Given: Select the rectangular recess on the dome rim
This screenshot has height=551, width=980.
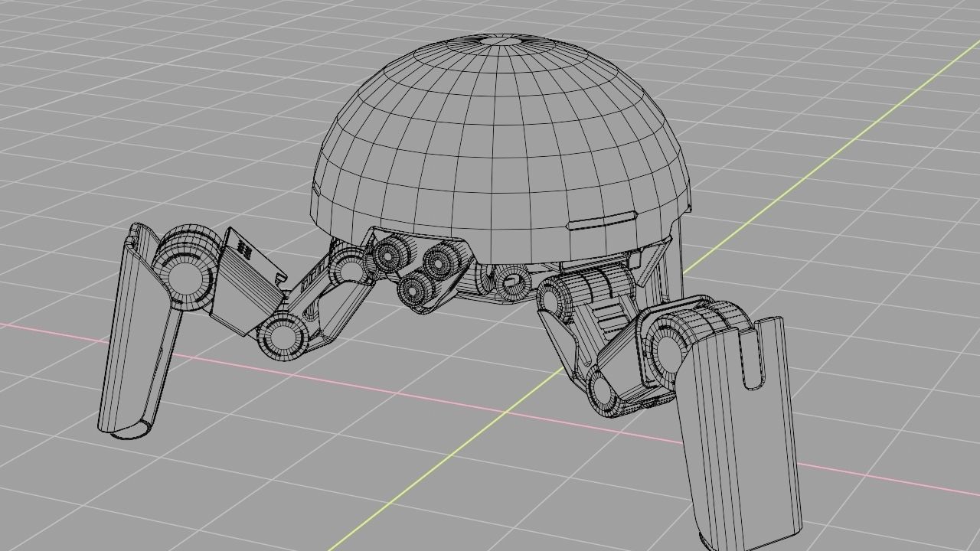Looking at the screenshot, I should (x=601, y=220).
